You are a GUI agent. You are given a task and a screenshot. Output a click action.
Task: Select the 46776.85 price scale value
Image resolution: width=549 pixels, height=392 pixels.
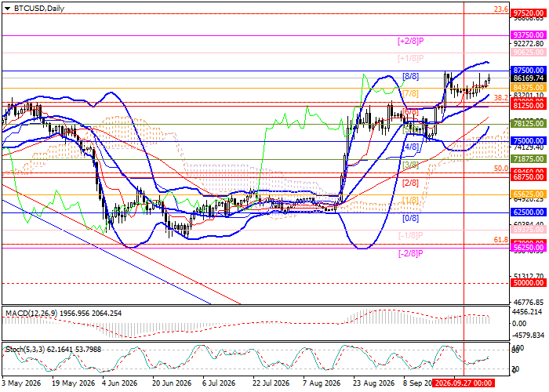(529, 302)
